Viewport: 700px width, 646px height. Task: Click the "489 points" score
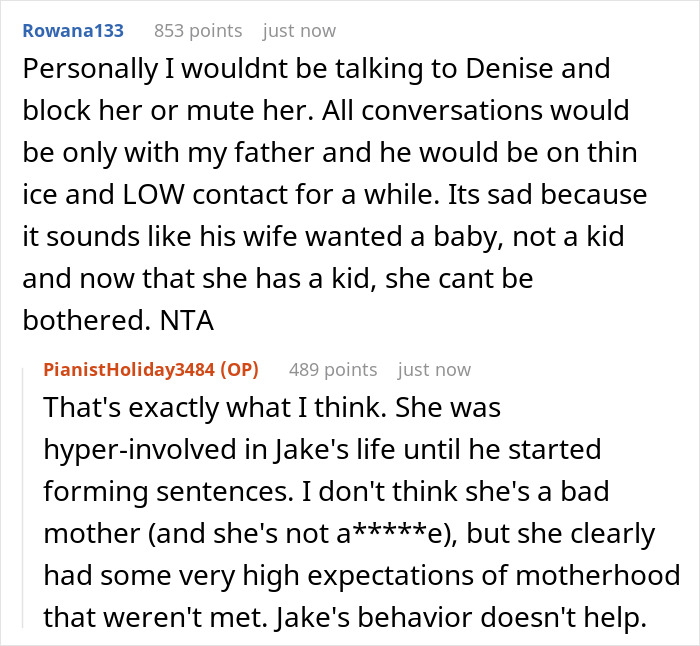[x=333, y=370]
